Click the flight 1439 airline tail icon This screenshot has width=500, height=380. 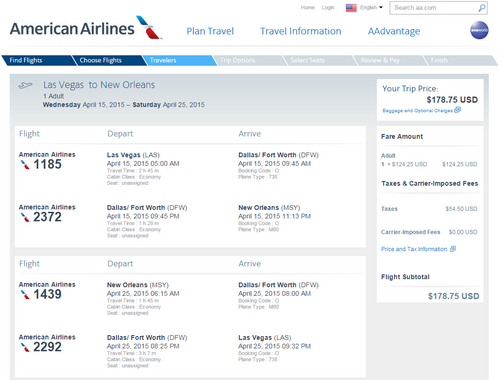point(25,294)
